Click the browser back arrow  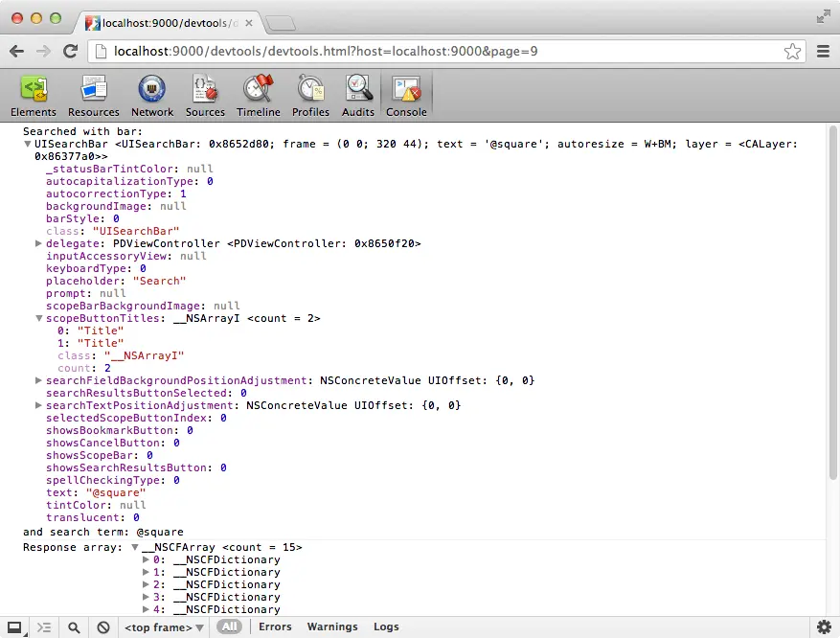tap(17, 51)
